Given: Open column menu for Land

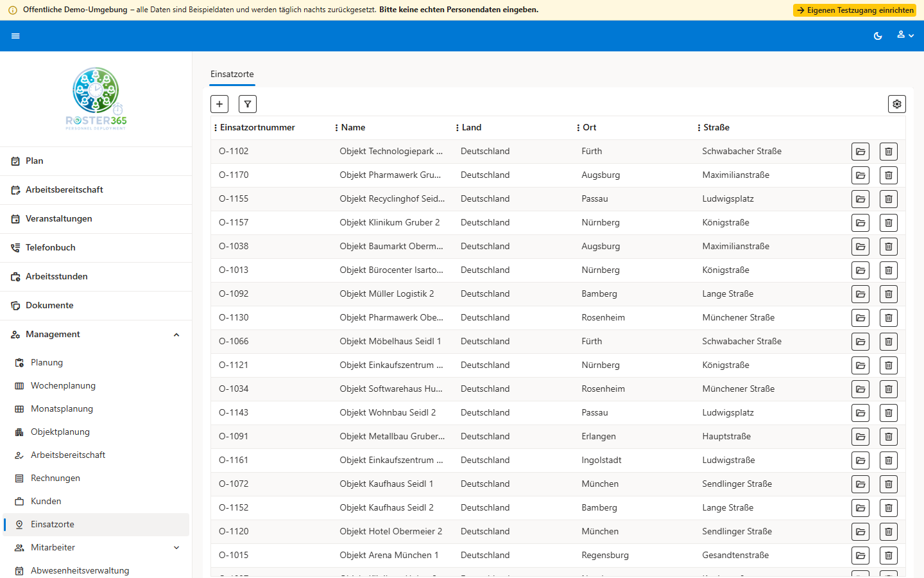Looking at the screenshot, I should tap(458, 128).
